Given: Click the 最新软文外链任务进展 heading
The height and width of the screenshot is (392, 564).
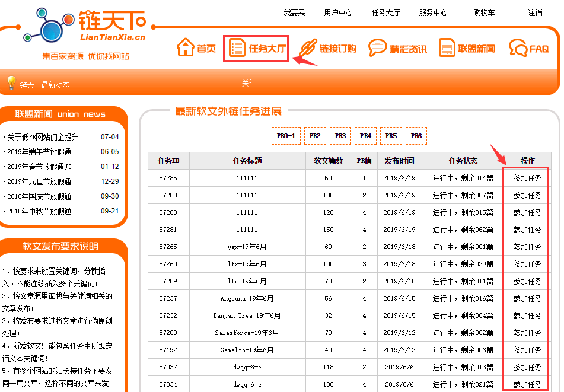Looking at the screenshot, I should pyautogui.click(x=228, y=111).
